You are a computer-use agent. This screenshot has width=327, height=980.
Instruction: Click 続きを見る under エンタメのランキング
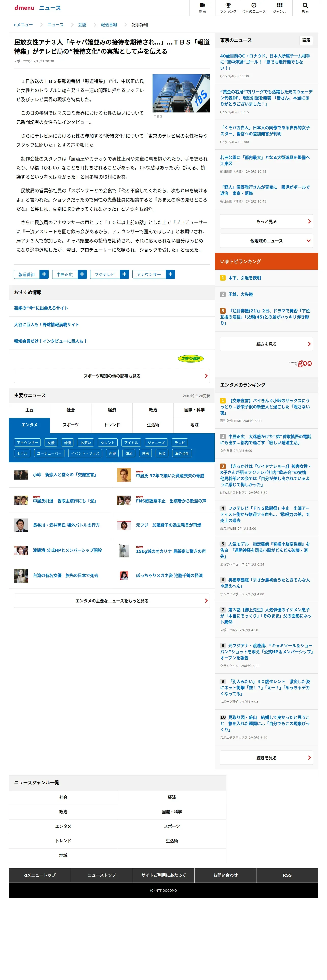coord(266,757)
